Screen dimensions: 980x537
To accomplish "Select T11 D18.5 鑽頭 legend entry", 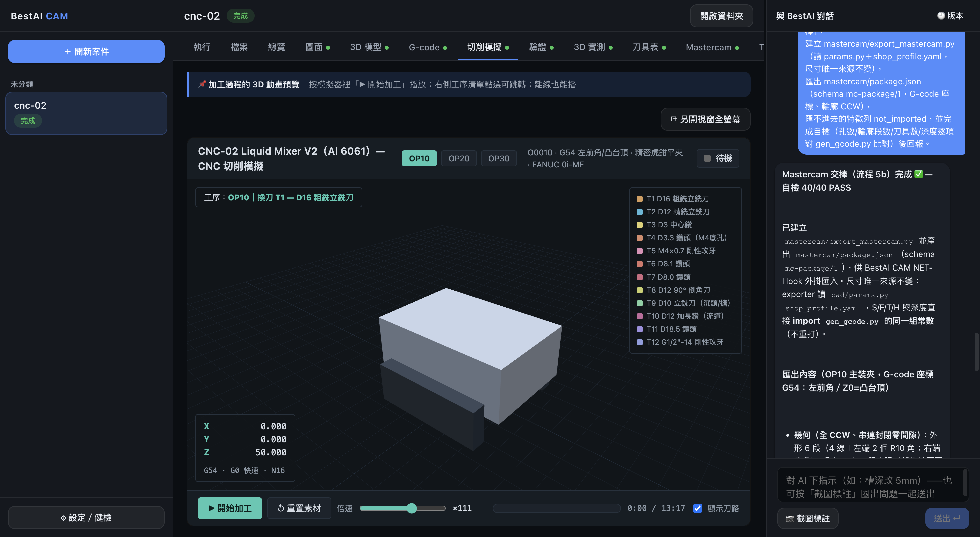I will pyautogui.click(x=667, y=329).
